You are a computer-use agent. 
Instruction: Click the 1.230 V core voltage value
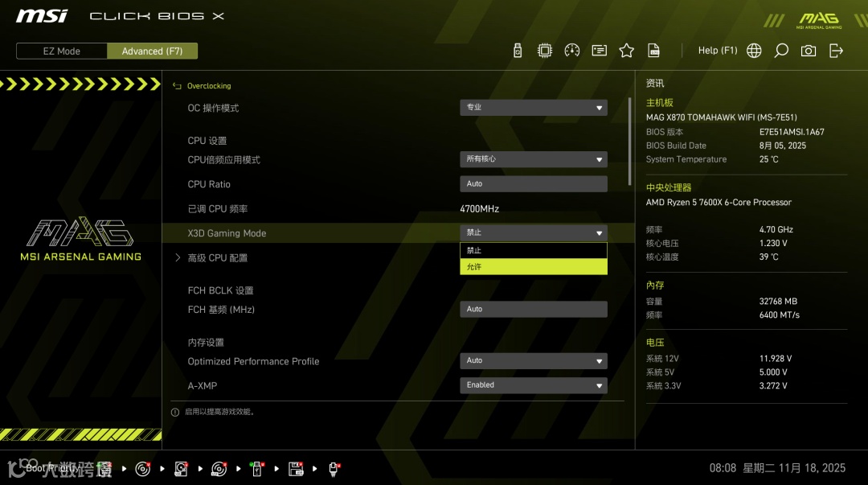tap(773, 244)
